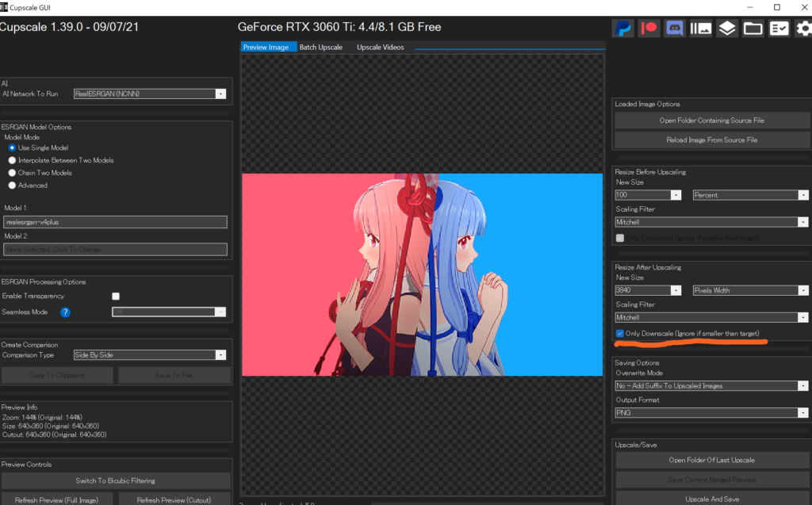The height and width of the screenshot is (505, 812).
Task: Uncheck Only Downscale under Resize After Upscaling
Action: pyautogui.click(x=620, y=334)
